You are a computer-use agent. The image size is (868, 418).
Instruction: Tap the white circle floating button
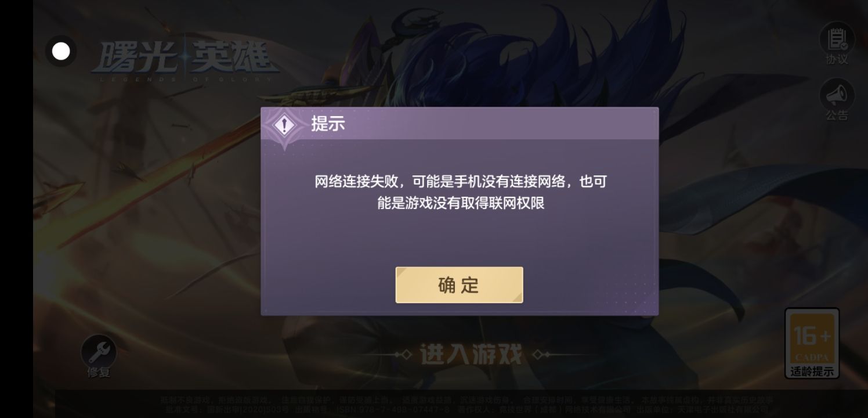pyautogui.click(x=61, y=51)
